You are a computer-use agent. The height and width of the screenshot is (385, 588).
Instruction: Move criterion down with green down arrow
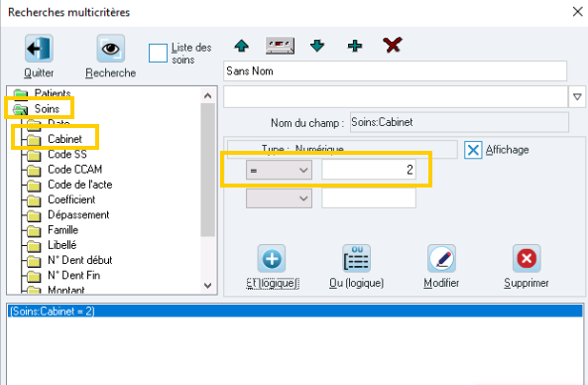[x=317, y=46]
